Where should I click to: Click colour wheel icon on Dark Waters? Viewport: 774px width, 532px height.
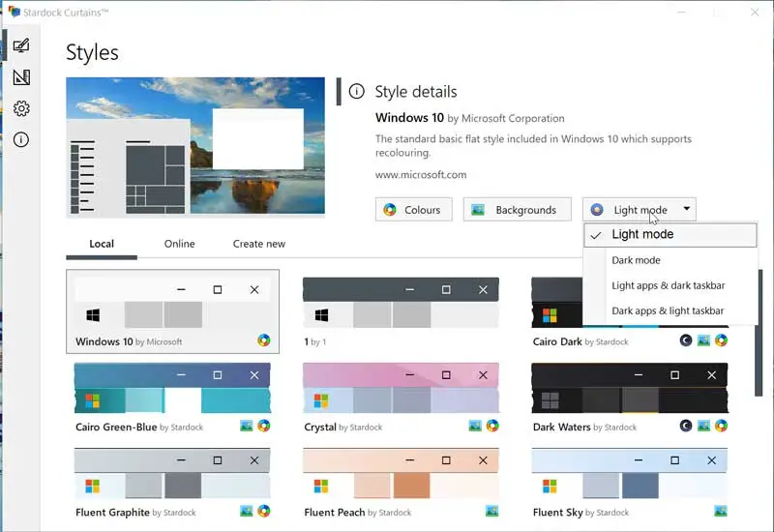(x=721, y=426)
